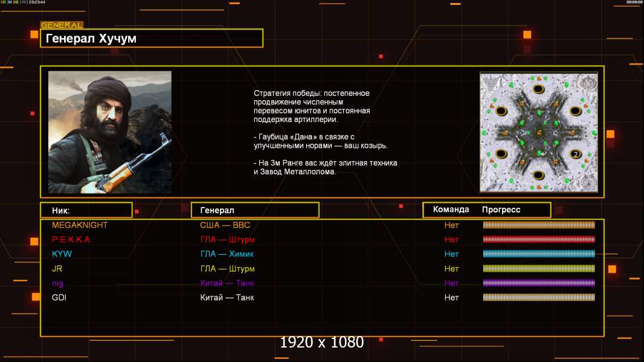The image size is (644, 362).
Task: Click the General Хучум portrait image
Action: 110,132
